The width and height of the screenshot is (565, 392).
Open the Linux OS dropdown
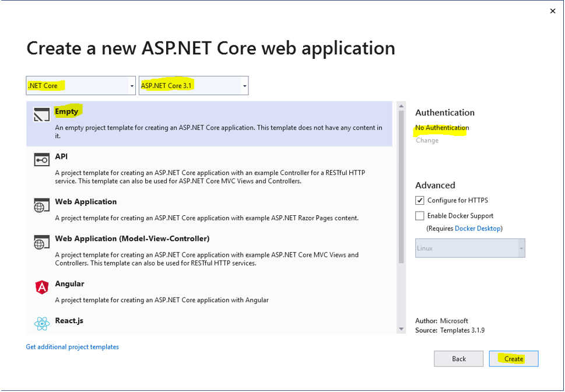[x=470, y=248]
